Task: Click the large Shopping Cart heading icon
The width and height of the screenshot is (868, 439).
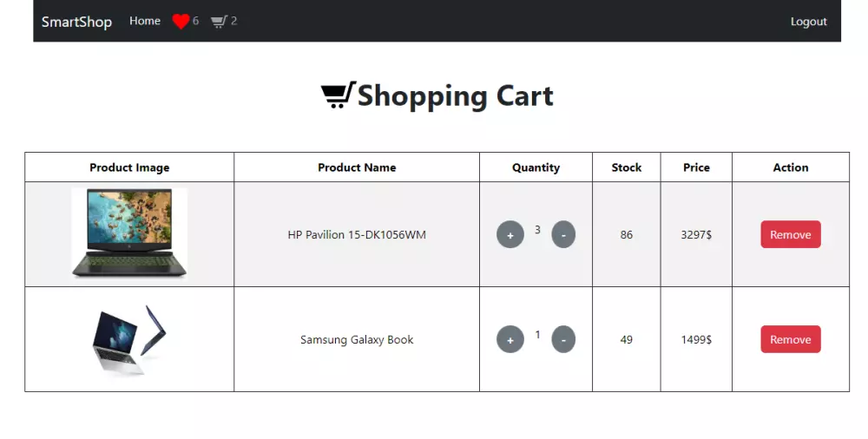Action: coord(338,95)
